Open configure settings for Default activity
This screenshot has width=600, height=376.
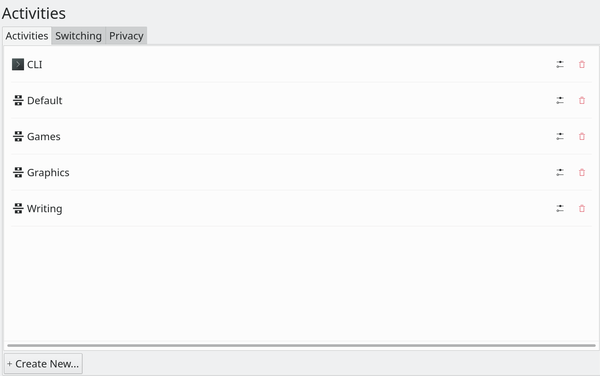560,101
